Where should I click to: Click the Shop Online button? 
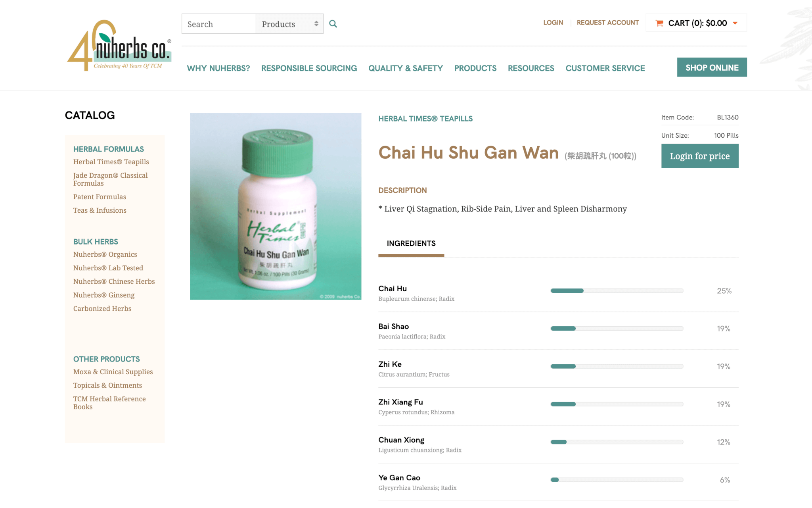712,67
